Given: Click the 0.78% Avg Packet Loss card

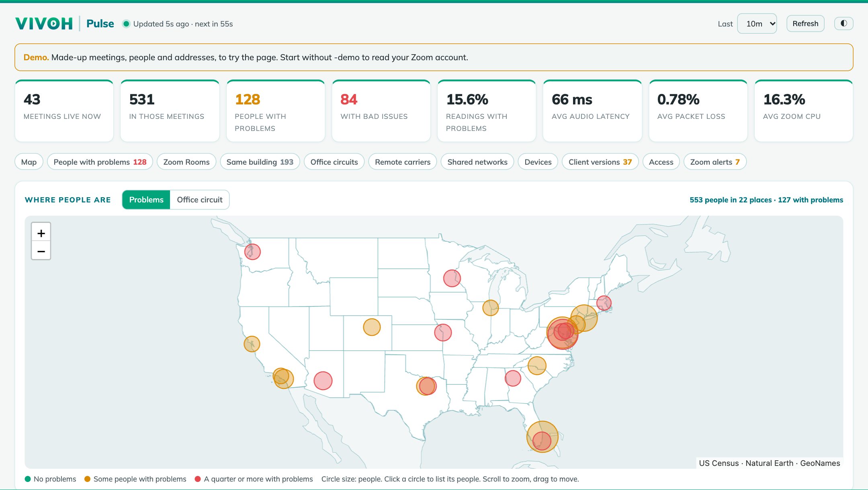Looking at the screenshot, I should click(x=698, y=111).
